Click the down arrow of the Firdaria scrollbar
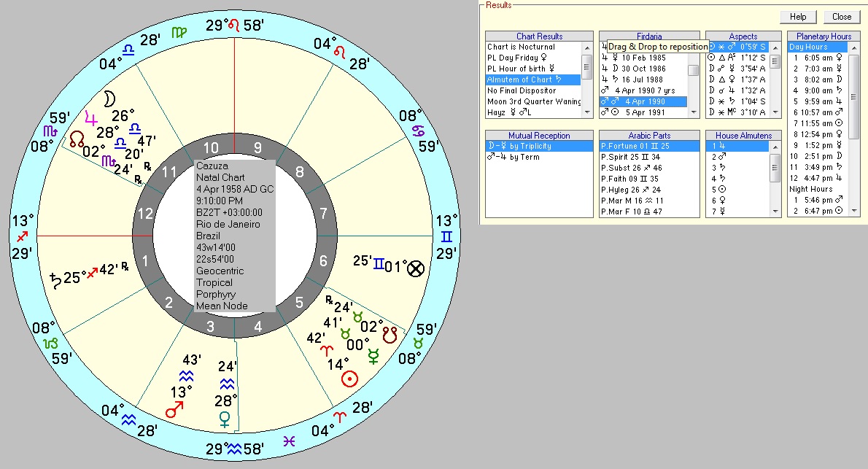The image size is (868, 469). [693, 112]
